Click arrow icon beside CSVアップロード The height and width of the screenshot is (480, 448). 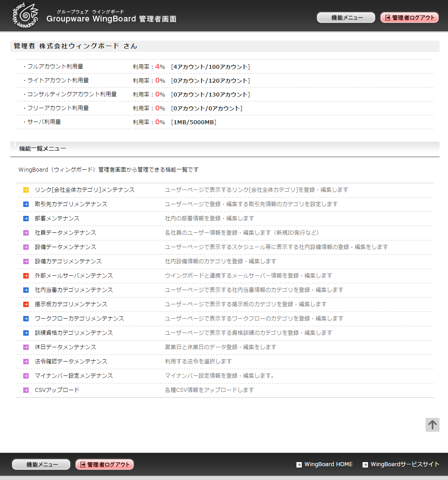(26, 390)
